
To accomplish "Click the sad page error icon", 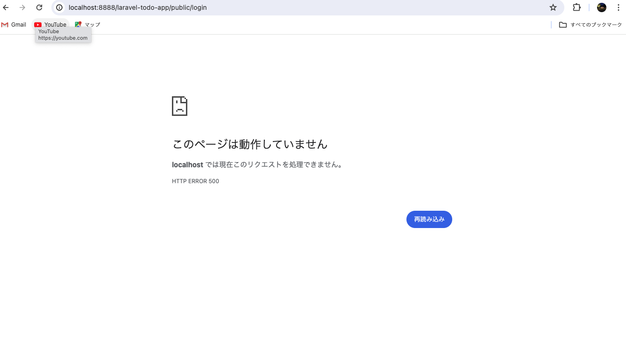I will pos(179,106).
